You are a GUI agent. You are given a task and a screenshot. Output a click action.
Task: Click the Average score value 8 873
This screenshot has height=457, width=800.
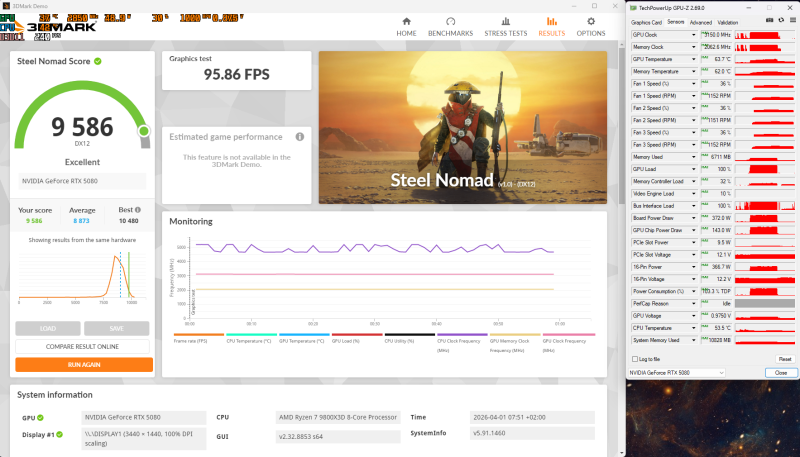(81, 221)
